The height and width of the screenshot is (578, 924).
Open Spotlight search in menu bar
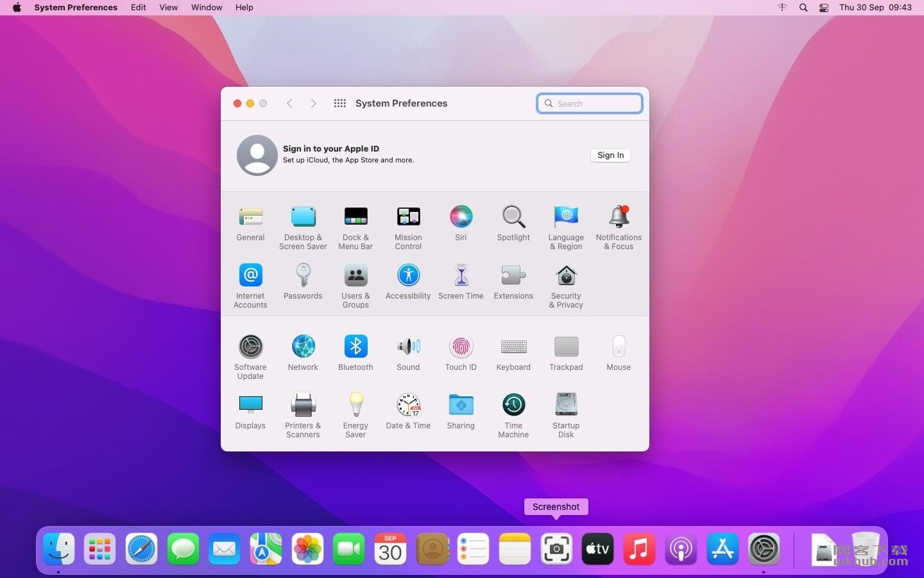coord(803,8)
